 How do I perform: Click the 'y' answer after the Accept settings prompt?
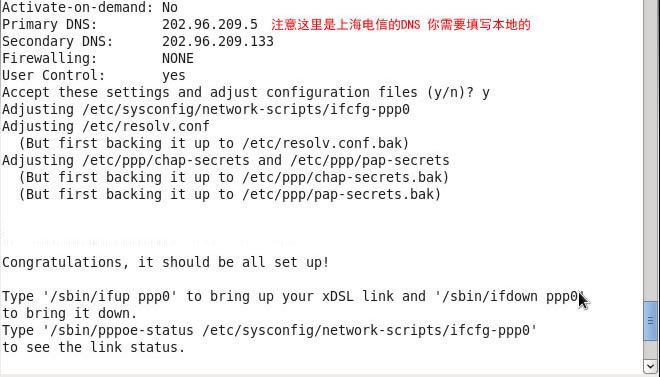pyautogui.click(x=486, y=93)
